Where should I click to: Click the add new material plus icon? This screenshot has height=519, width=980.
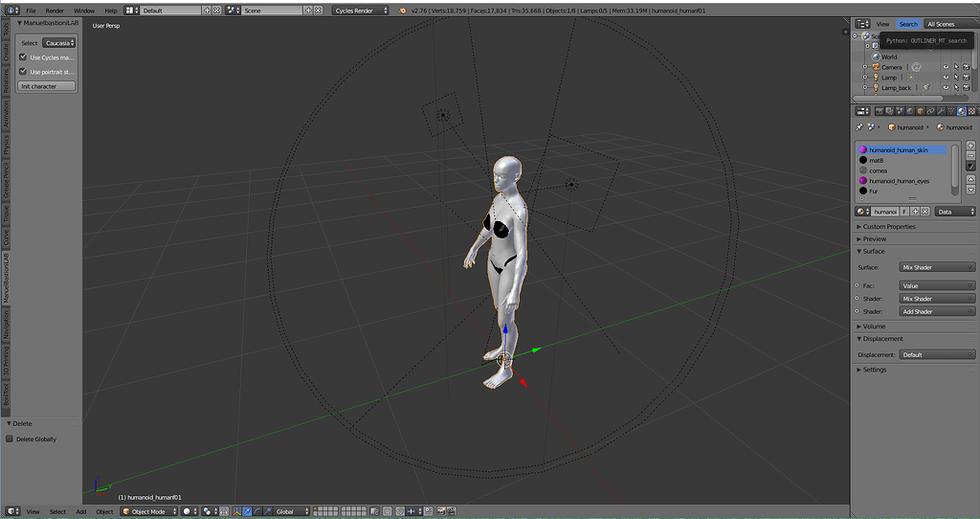[x=915, y=212]
